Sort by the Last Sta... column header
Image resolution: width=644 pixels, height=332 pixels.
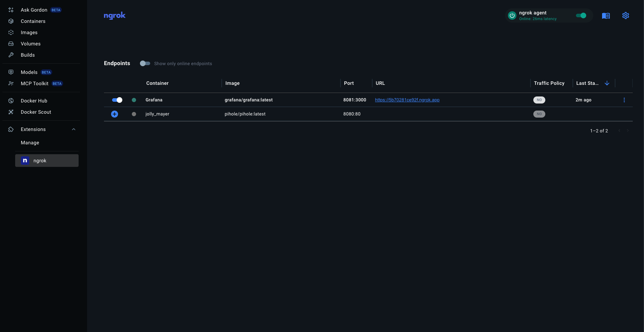[587, 83]
